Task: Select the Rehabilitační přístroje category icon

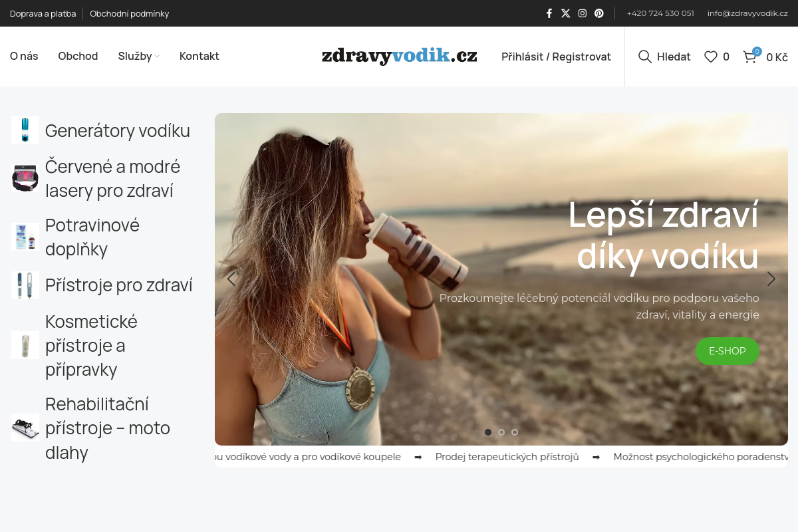Action: click(x=25, y=428)
